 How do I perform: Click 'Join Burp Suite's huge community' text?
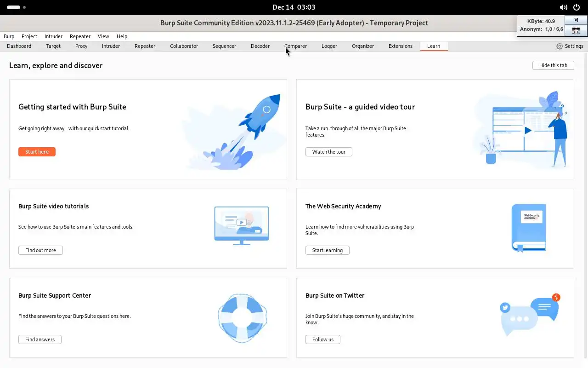click(360, 319)
